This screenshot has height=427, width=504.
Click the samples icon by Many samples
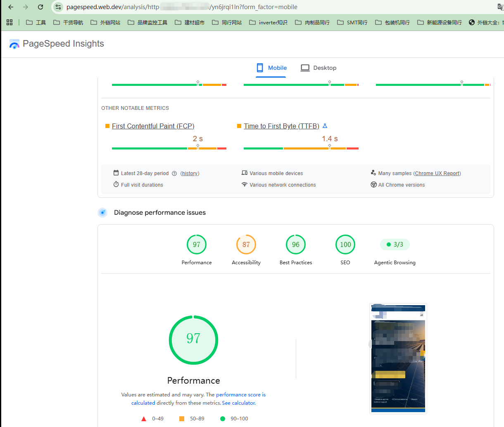click(373, 173)
